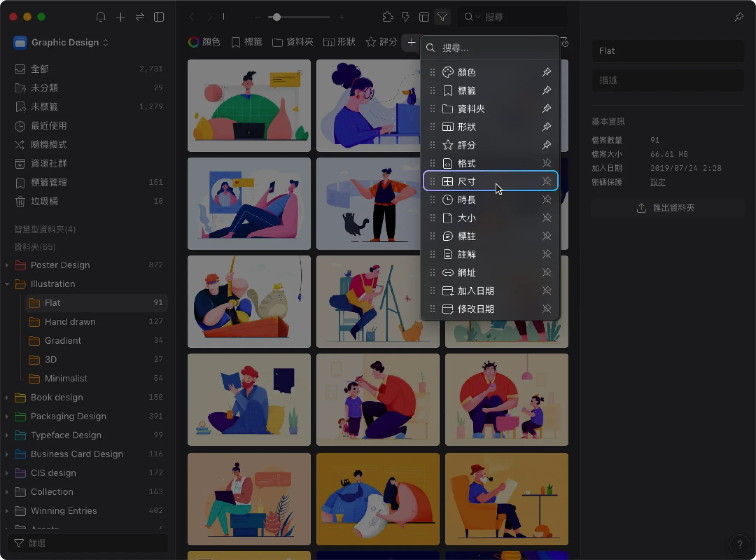This screenshot has height=560, width=756.
Task: Unpin the 評分 filter in dropdown
Action: click(547, 145)
